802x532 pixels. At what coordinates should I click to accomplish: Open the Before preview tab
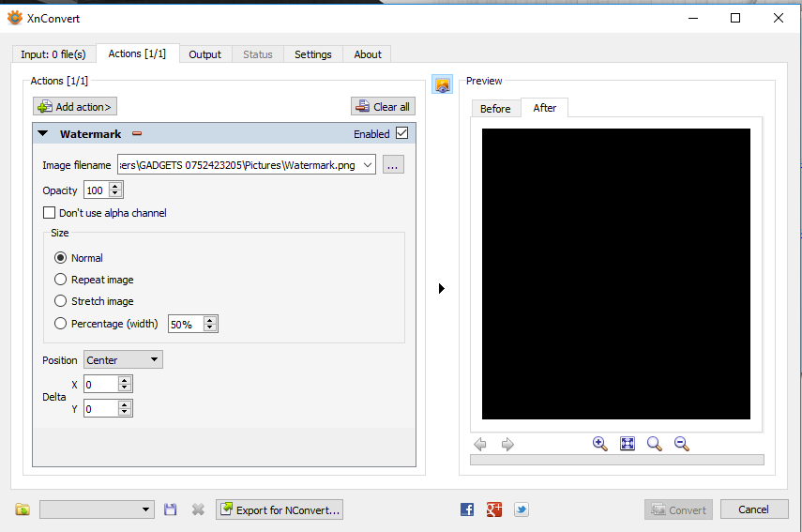pos(495,109)
